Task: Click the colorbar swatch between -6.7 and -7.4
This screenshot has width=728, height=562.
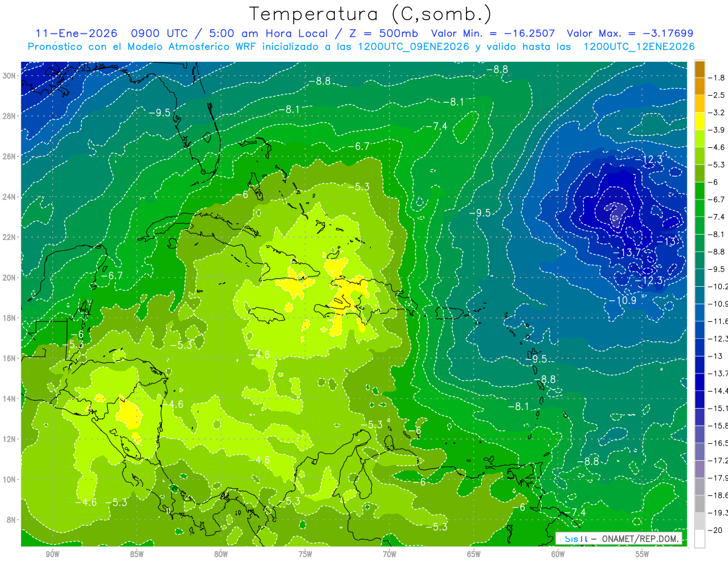Action: 699,208
